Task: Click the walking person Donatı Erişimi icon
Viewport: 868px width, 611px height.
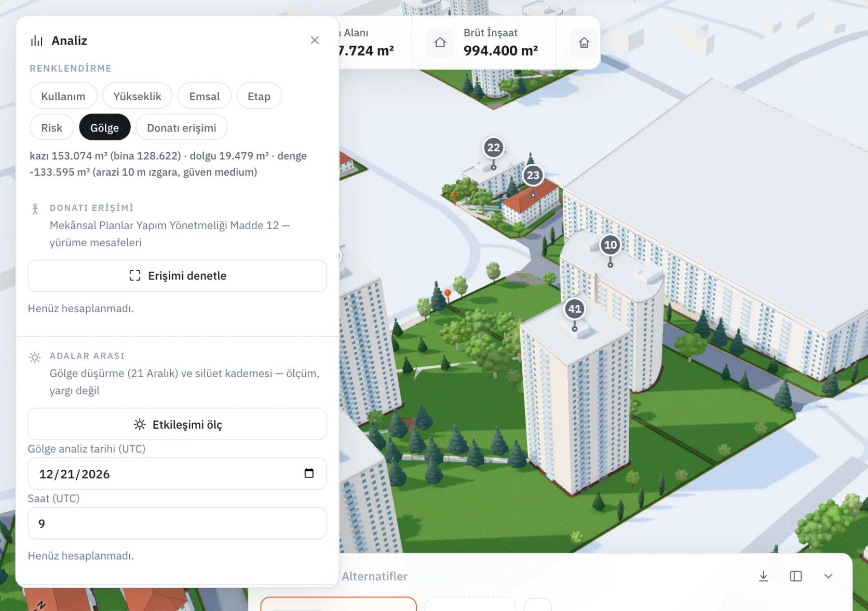Action: click(x=35, y=209)
